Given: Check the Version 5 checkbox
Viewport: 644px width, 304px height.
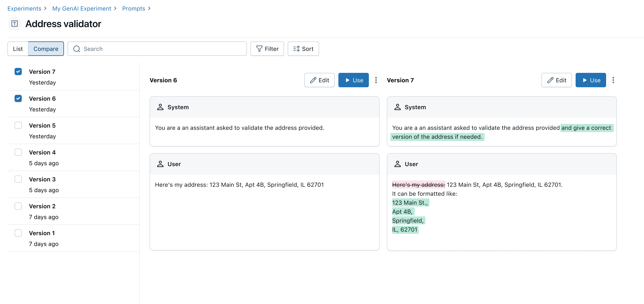Looking at the screenshot, I should coord(18,125).
